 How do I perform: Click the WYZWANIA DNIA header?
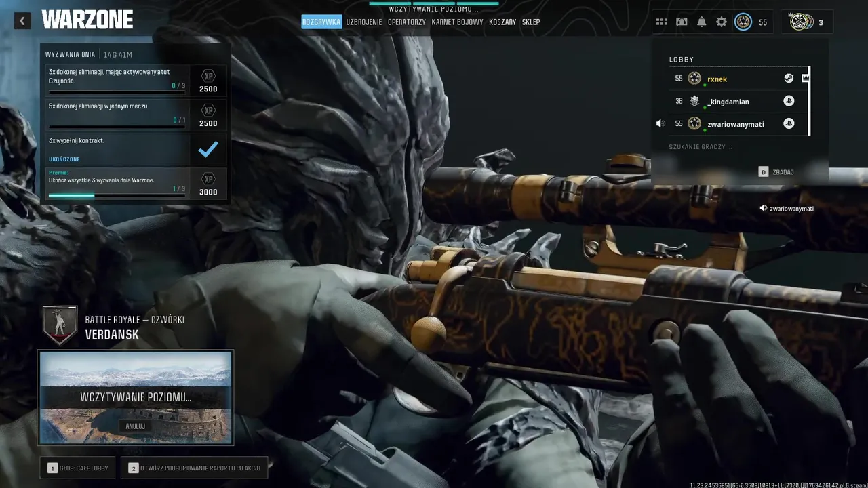(70, 55)
